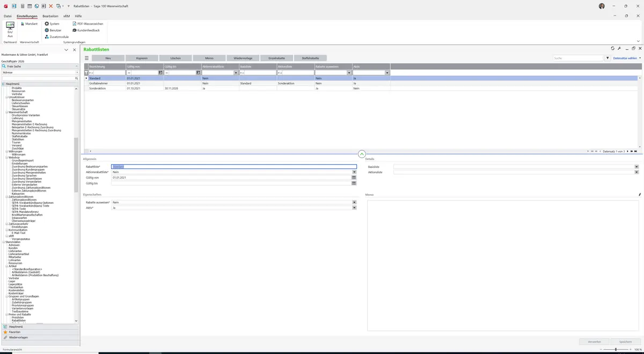Click the grid filter row funnel icon
This screenshot has width=644, height=354.
(x=86, y=72)
